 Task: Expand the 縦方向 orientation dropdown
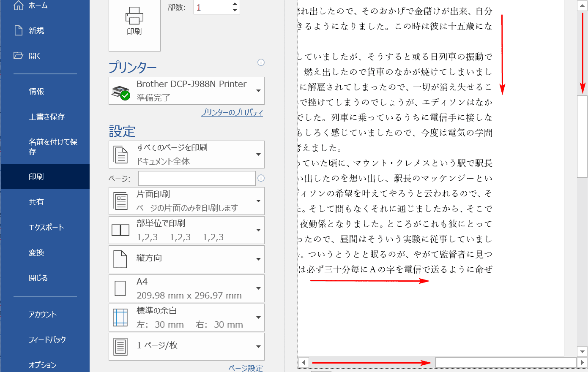186,259
